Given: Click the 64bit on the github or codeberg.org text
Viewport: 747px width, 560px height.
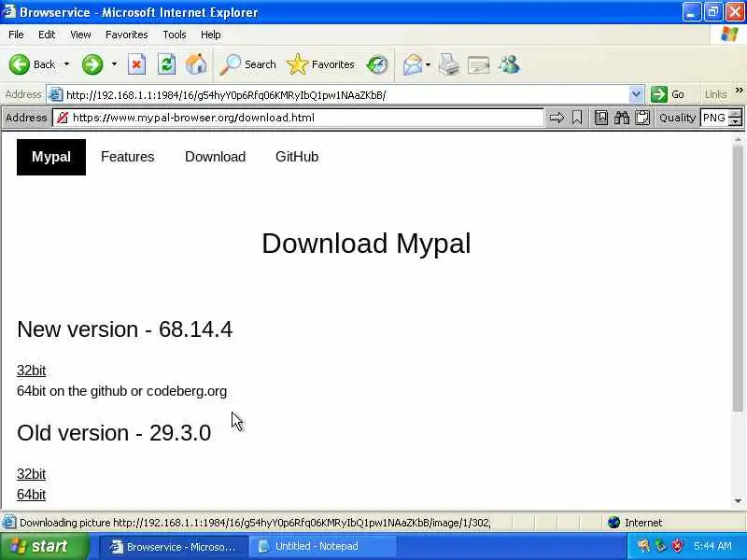Looking at the screenshot, I should [x=122, y=391].
